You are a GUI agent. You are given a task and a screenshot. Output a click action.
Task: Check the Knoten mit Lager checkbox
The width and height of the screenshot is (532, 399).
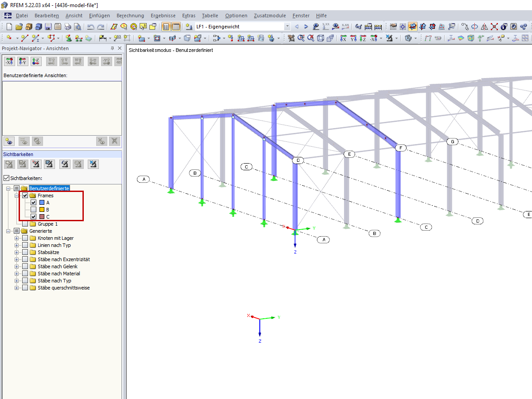[x=25, y=238]
